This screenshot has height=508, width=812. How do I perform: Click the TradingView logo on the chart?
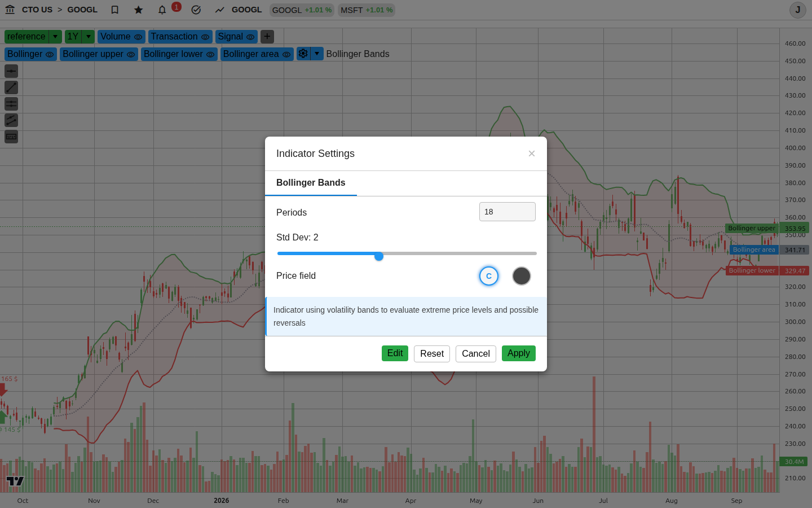[15, 481]
